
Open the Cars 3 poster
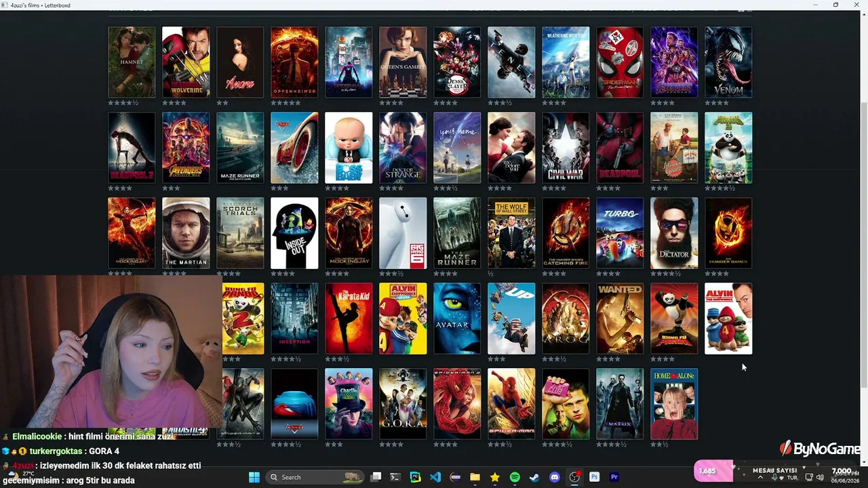(x=294, y=148)
